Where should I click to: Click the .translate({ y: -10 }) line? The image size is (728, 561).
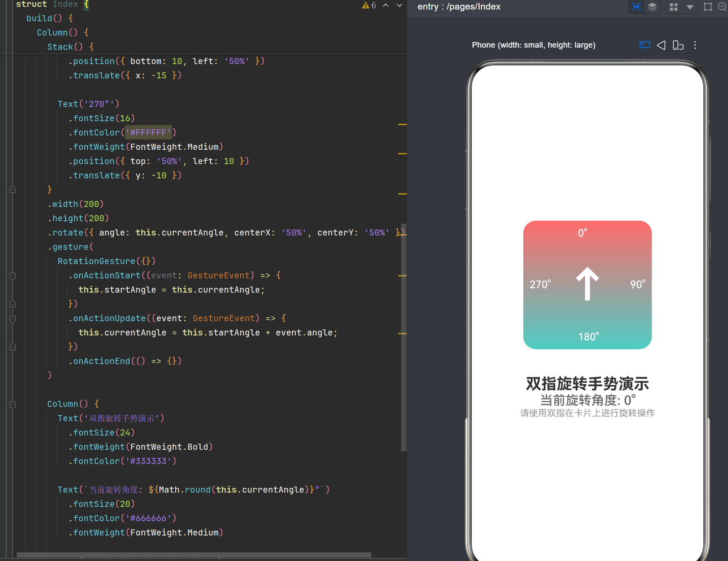[x=125, y=175]
